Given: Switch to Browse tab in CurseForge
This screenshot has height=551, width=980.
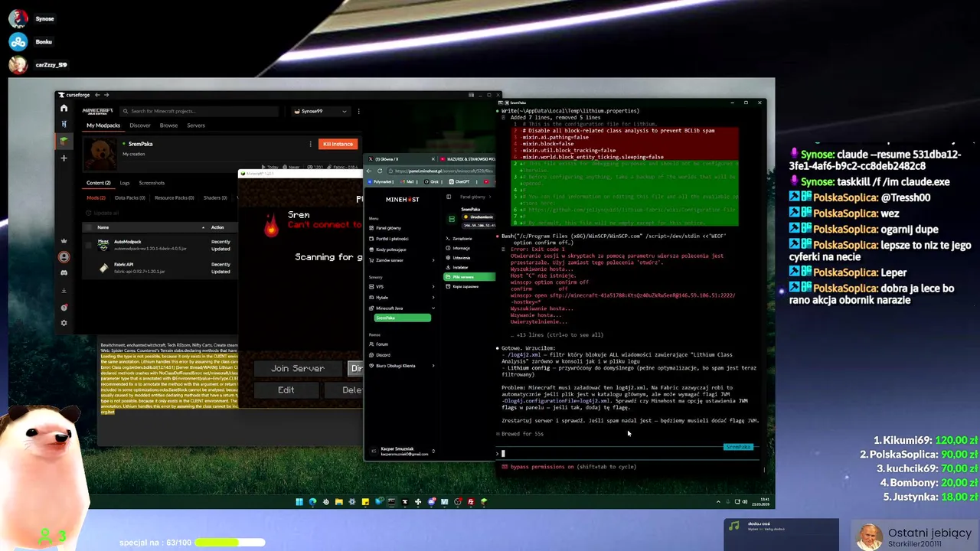Looking at the screenshot, I should pos(168,126).
